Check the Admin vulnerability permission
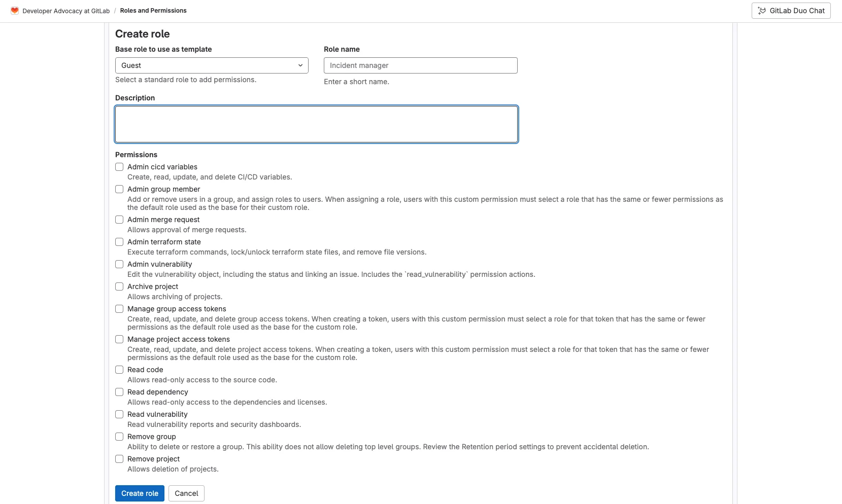842x504 pixels. pyautogui.click(x=119, y=264)
